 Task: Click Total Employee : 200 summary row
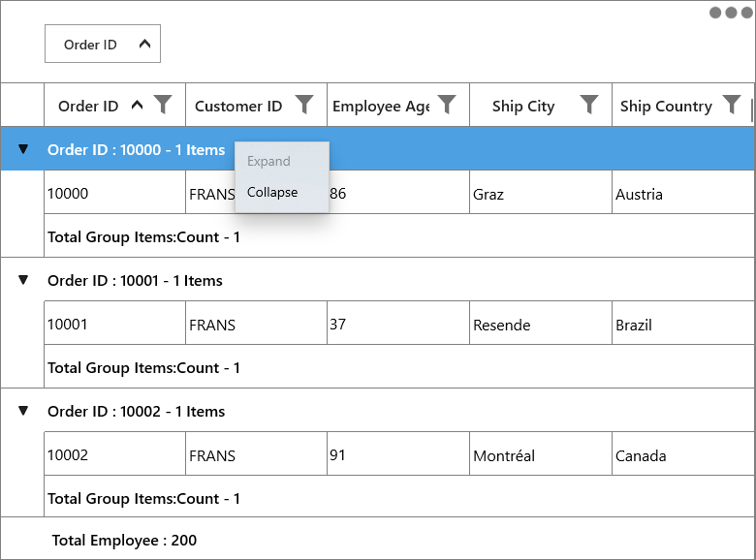(378, 539)
